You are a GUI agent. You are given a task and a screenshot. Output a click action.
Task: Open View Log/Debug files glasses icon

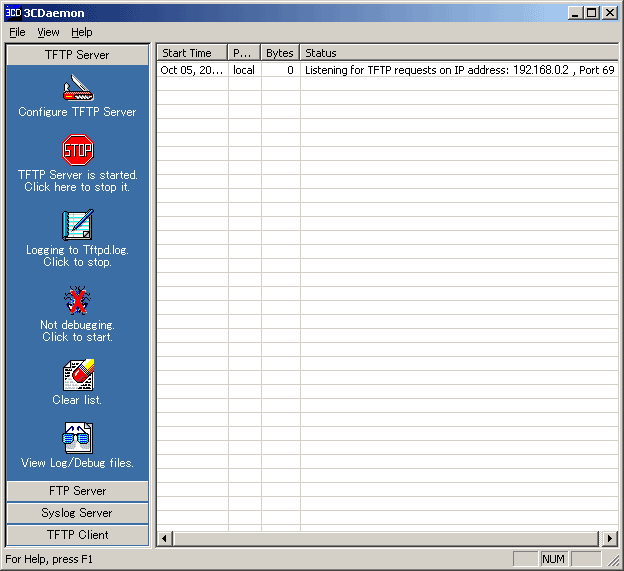(x=78, y=437)
